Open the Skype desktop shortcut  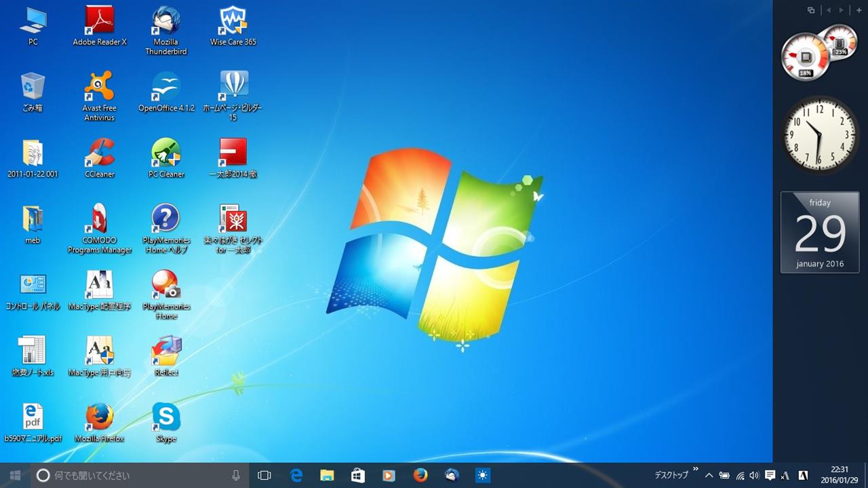click(x=166, y=423)
